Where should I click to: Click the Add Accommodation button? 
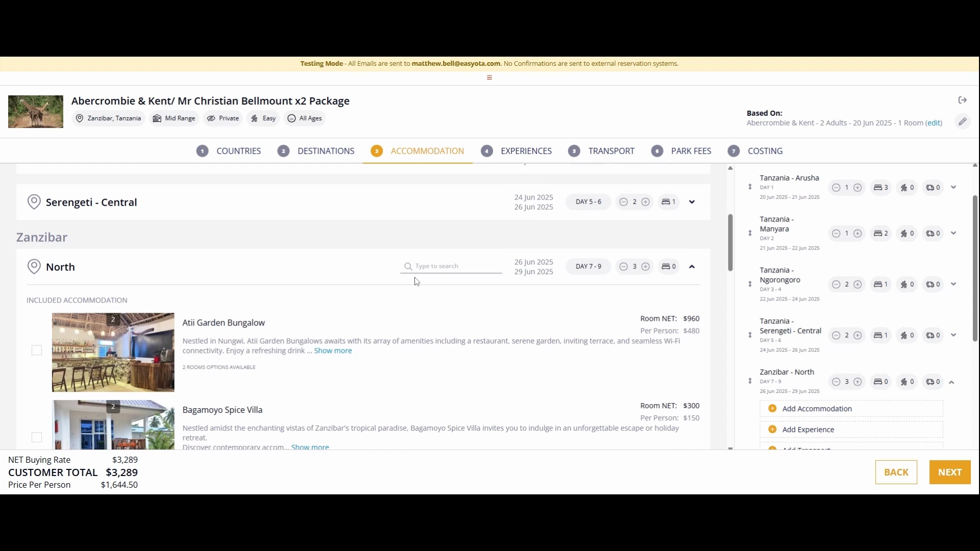tap(851, 409)
